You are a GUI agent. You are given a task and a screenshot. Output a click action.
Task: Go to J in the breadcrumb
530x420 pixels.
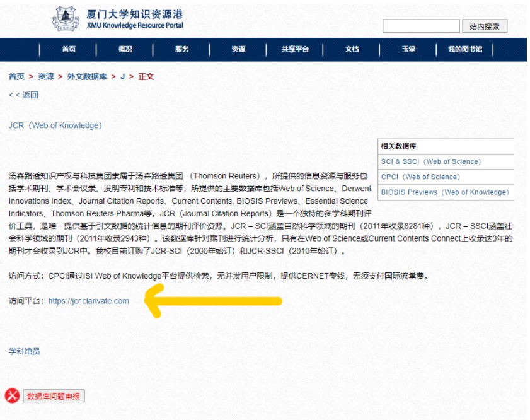122,77
